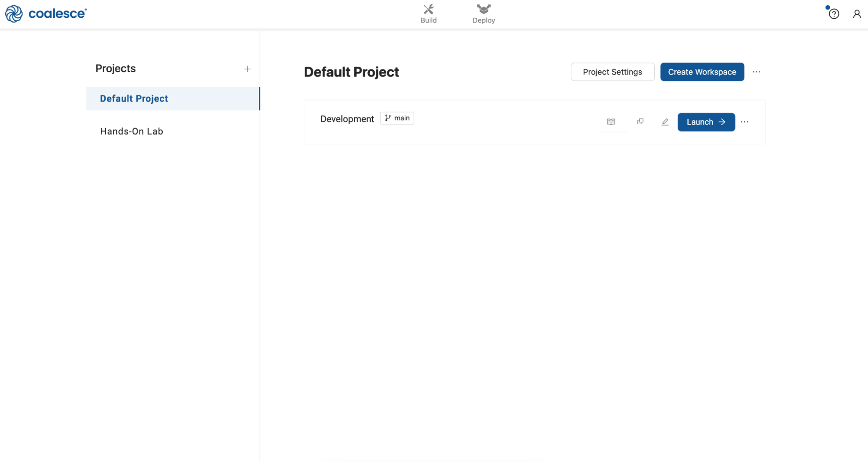The image size is (868, 462).
Task: Open the user account menu
Action: coord(856,13)
